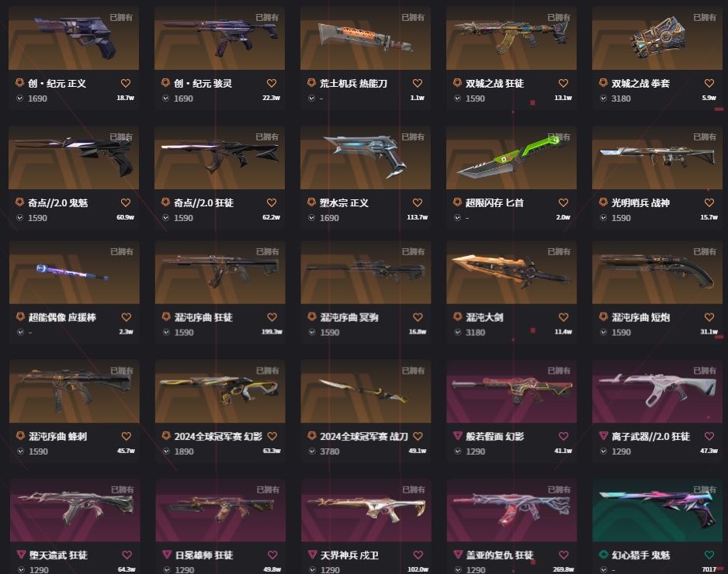Favorite the 创·纪元 正义 skin heart
The width and height of the screenshot is (728, 574).
coord(126,83)
